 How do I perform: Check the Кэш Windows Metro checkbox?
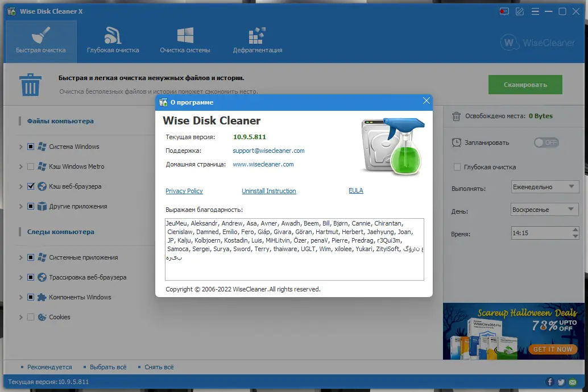[x=31, y=166]
